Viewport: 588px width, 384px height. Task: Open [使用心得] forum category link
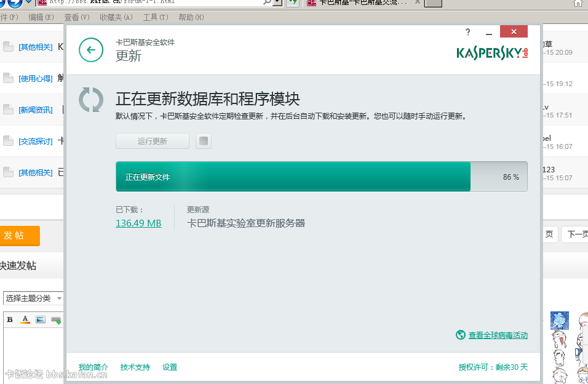coord(36,78)
